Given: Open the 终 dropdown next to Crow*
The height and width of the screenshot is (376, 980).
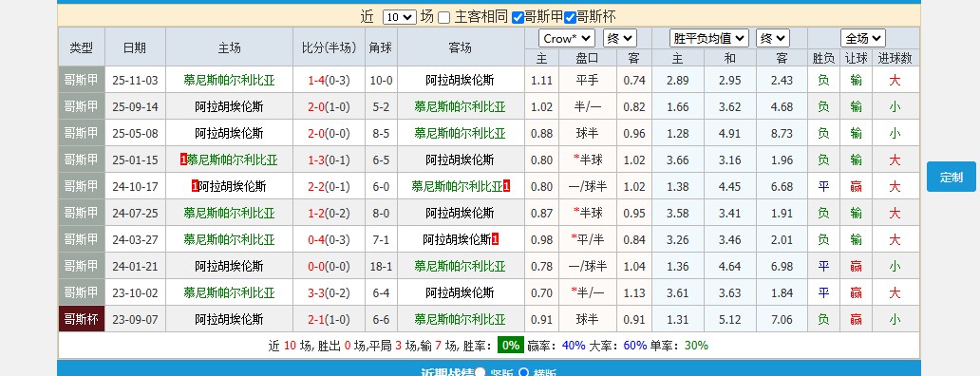Looking at the screenshot, I should pos(619,38).
